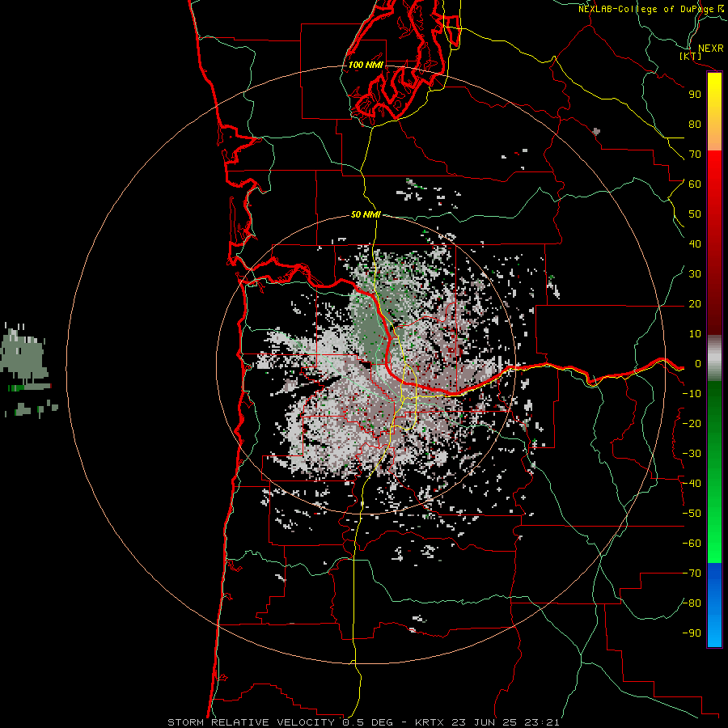This screenshot has width=728, height=728.
Task: Click the 90 value on velocity scale
Action: click(695, 95)
